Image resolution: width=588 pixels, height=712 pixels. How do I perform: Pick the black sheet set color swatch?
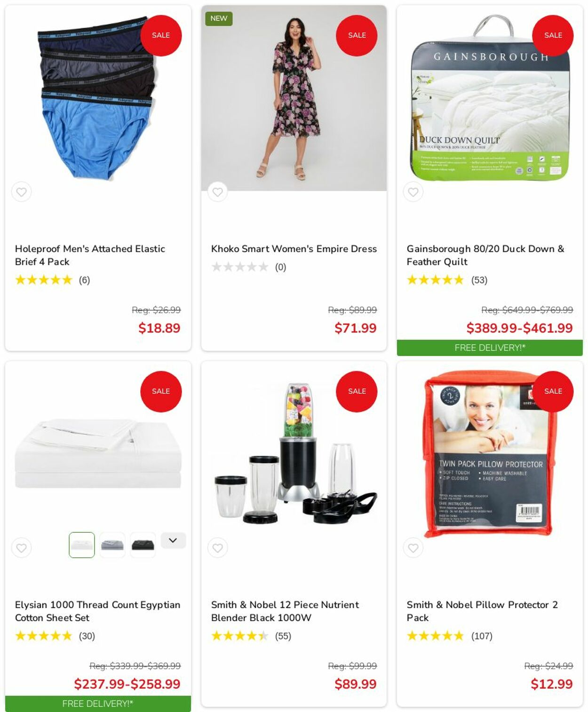click(143, 545)
